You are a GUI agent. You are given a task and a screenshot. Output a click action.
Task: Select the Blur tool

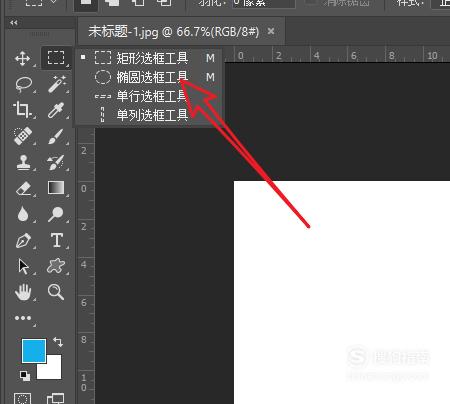(x=23, y=214)
